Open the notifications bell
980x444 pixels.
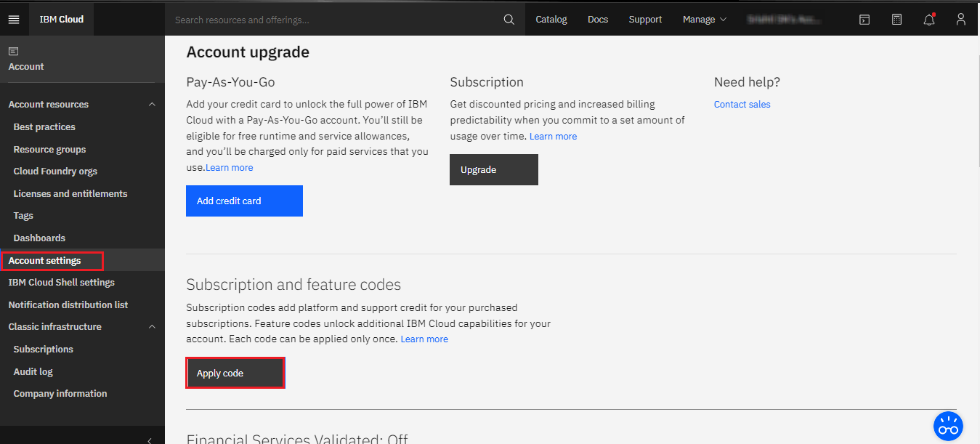click(929, 20)
